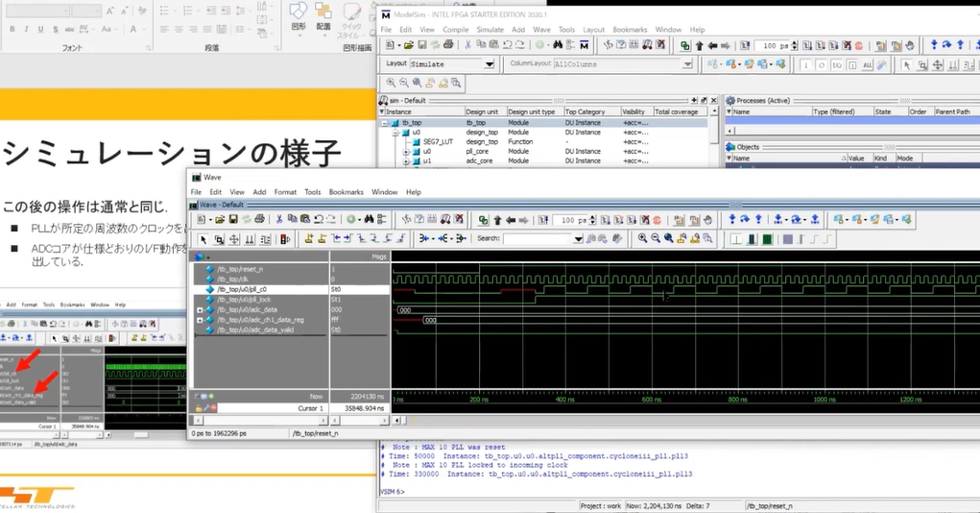The image size is (980, 513).
Task: Open the Search field dropdown in Wave toolbar
Action: 580,238
